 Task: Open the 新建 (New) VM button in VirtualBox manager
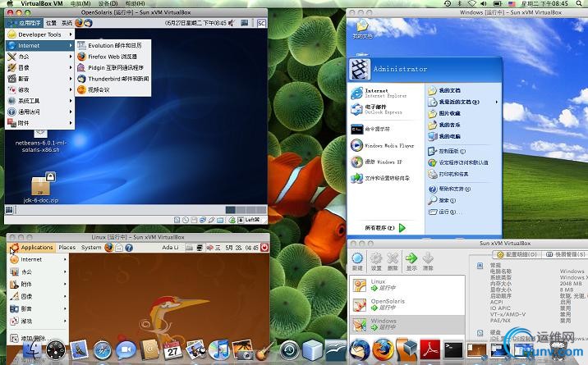point(357,261)
